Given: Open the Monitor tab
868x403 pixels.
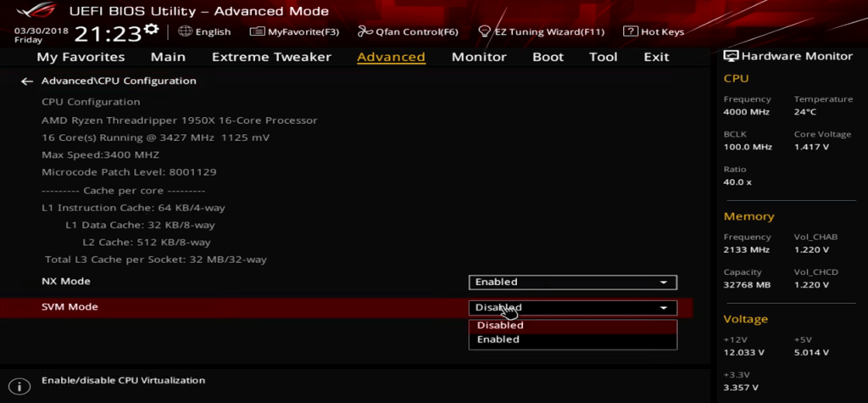Looking at the screenshot, I should tap(479, 57).
